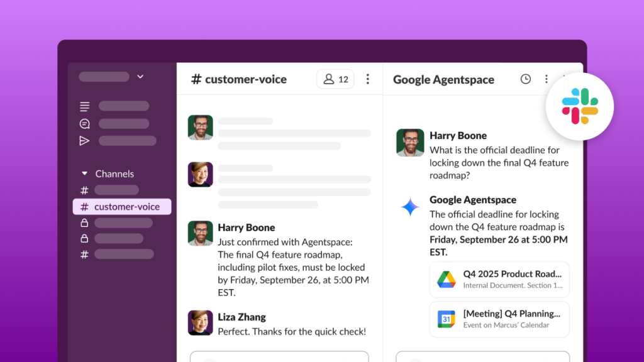Click the Google Calendar icon on the meeting card
Screen dimensions: 644x362
point(447,319)
